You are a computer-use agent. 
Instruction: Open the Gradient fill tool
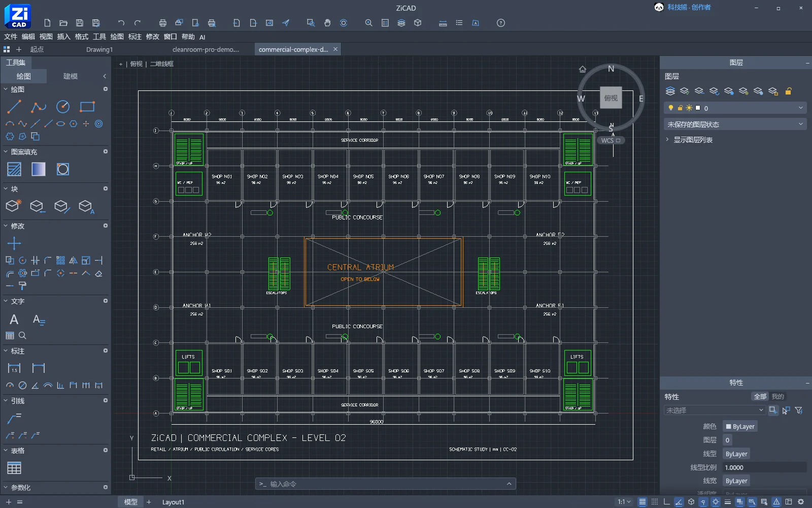[x=39, y=169]
